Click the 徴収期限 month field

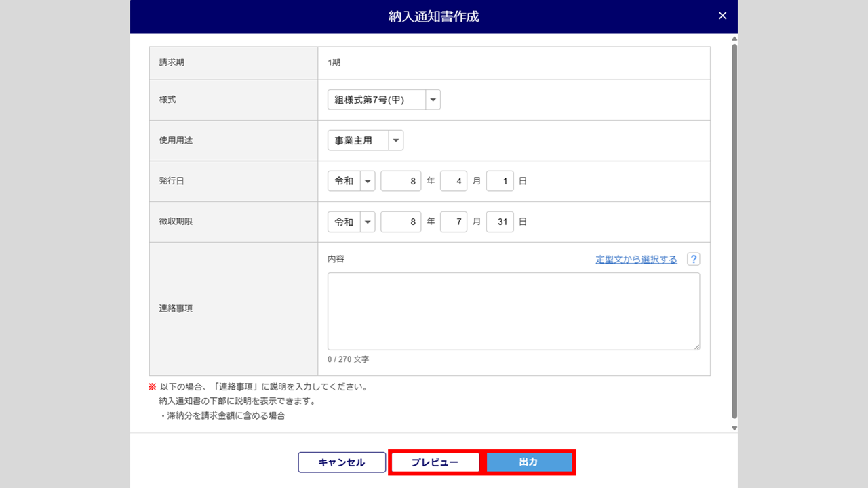click(x=454, y=222)
